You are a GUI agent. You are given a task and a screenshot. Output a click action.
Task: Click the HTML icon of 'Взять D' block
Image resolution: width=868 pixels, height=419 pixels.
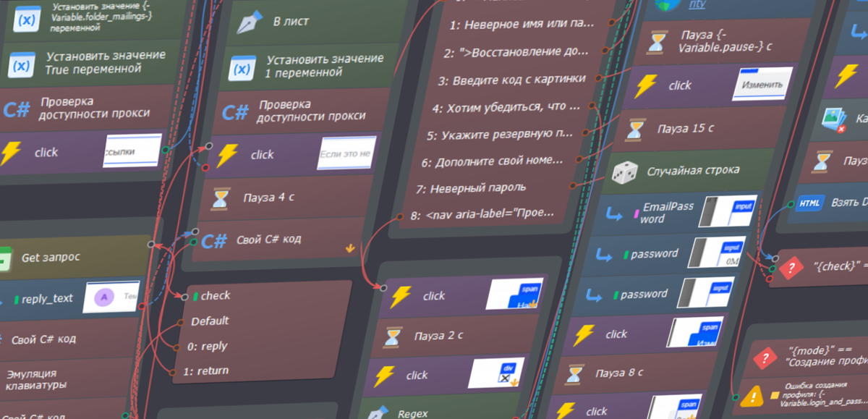click(809, 203)
